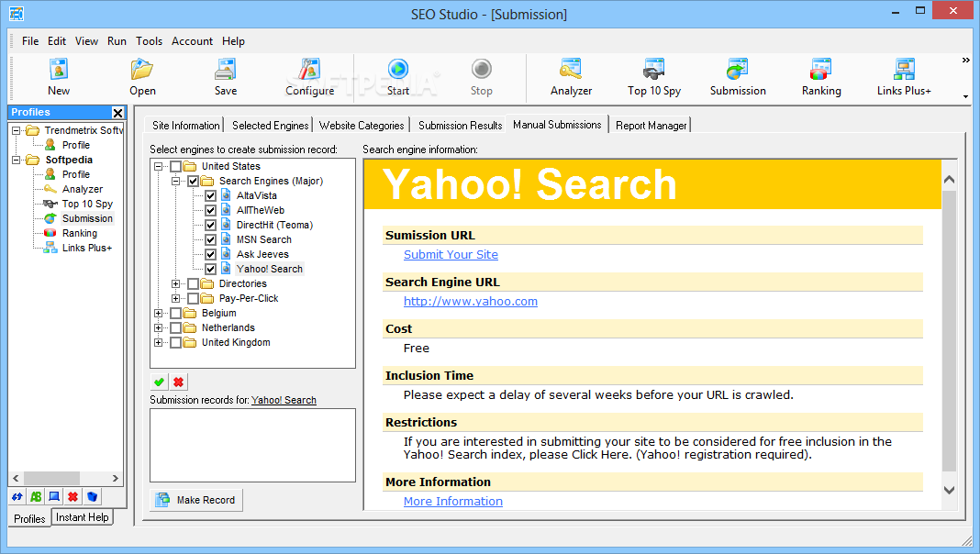Select Links Plus+ in Profiles tree
This screenshot has width=980, height=554.
pyautogui.click(x=87, y=248)
